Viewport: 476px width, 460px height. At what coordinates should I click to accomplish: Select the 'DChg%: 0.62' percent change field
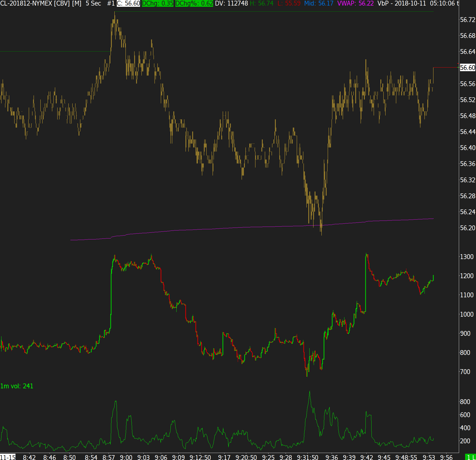194,3
